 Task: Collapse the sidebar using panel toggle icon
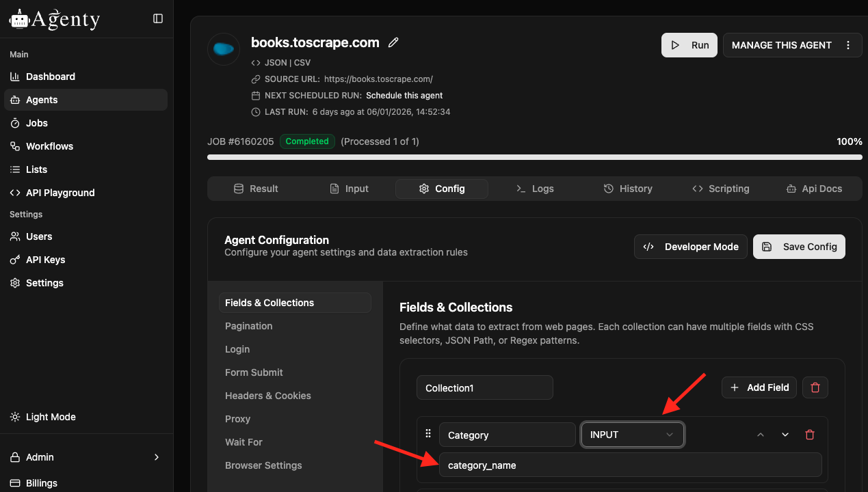click(x=158, y=18)
